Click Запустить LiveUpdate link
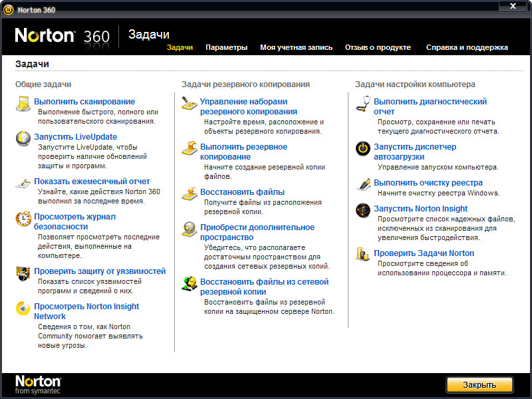This screenshot has height=399, width=532. (75, 137)
